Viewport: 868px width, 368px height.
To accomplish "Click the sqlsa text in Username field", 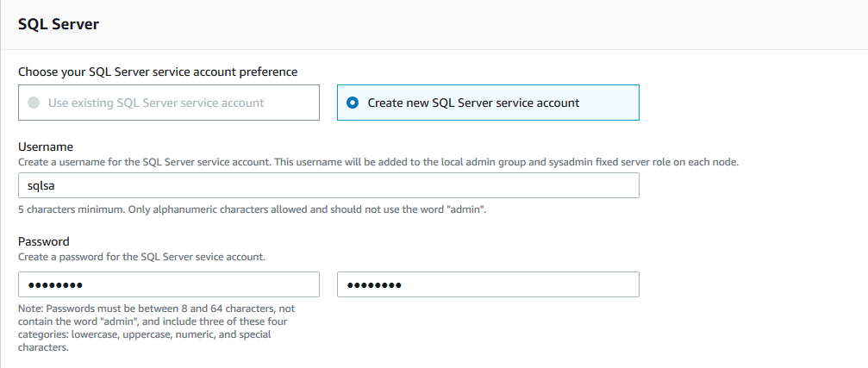I will [41, 185].
